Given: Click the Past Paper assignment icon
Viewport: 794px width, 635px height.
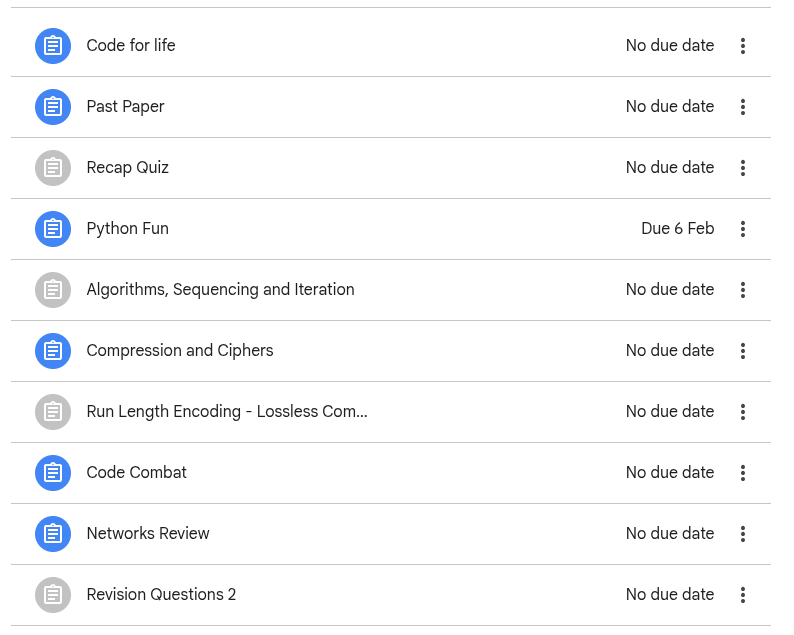Looking at the screenshot, I should pyautogui.click(x=53, y=107).
